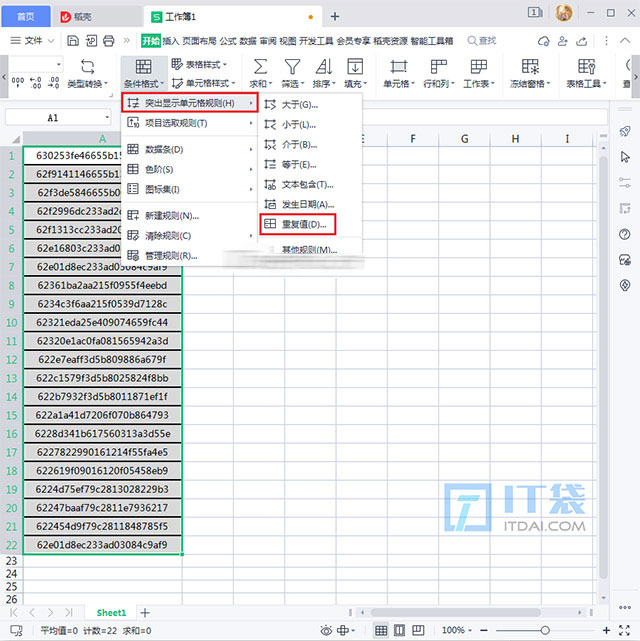Click the print icon in quick toolbar
This screenshot has width=640, height=641.
pos(109,40)
